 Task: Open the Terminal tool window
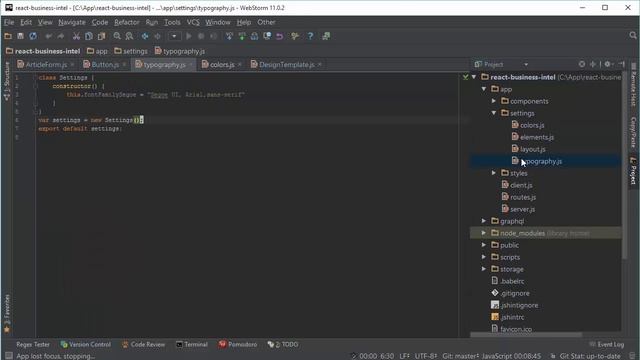[x=192, y=344]
